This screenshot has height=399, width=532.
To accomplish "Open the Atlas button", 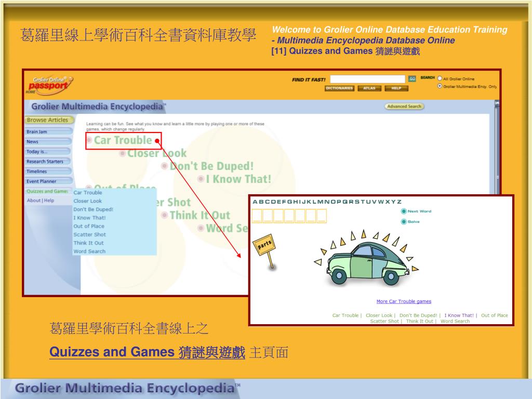I will pos(369,88).
